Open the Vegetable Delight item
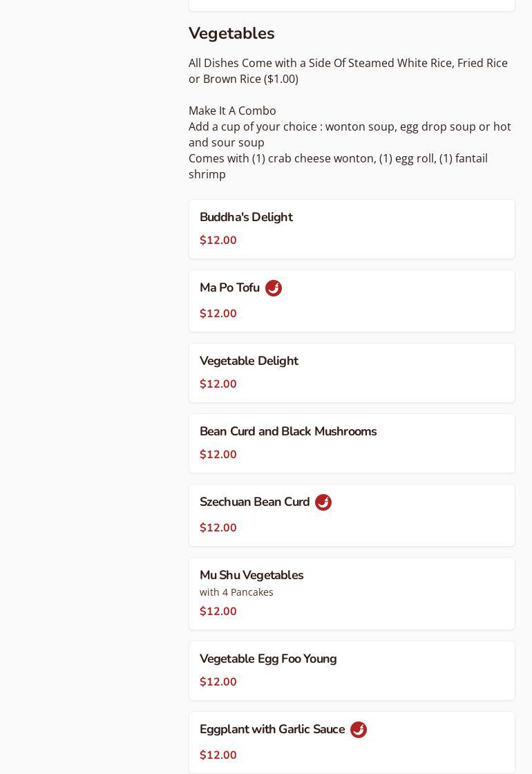This screenshot has width=532, height=774. pos(249,361)
